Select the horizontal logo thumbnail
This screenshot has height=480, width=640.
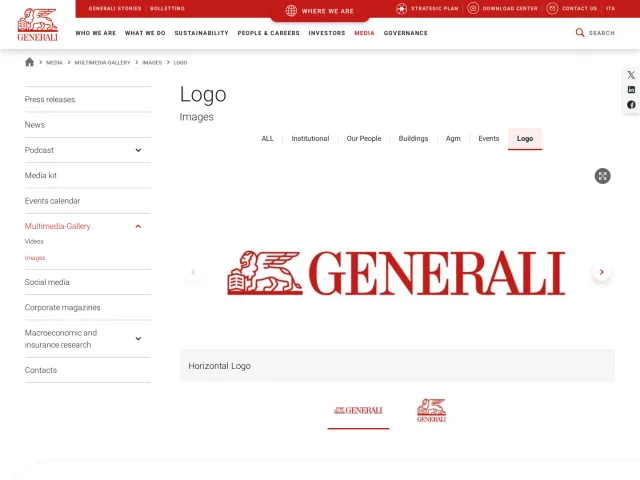click(358, 411)
